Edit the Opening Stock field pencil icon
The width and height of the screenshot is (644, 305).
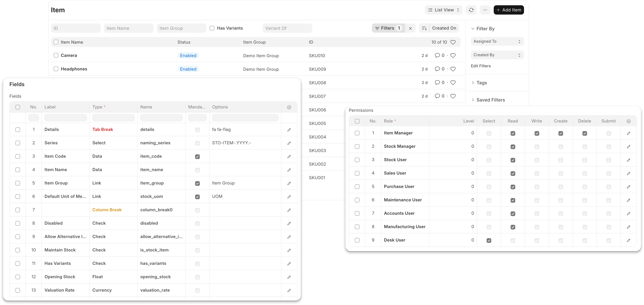(289, 277)
